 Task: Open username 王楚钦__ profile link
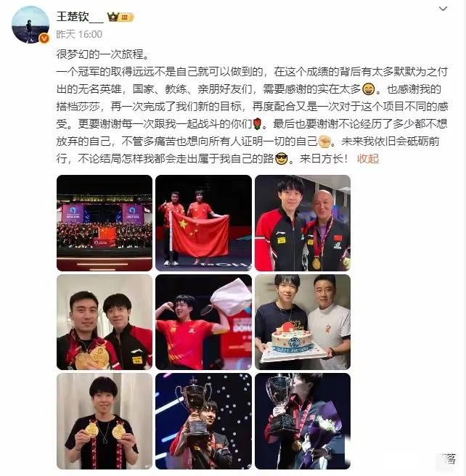(80, 17)
